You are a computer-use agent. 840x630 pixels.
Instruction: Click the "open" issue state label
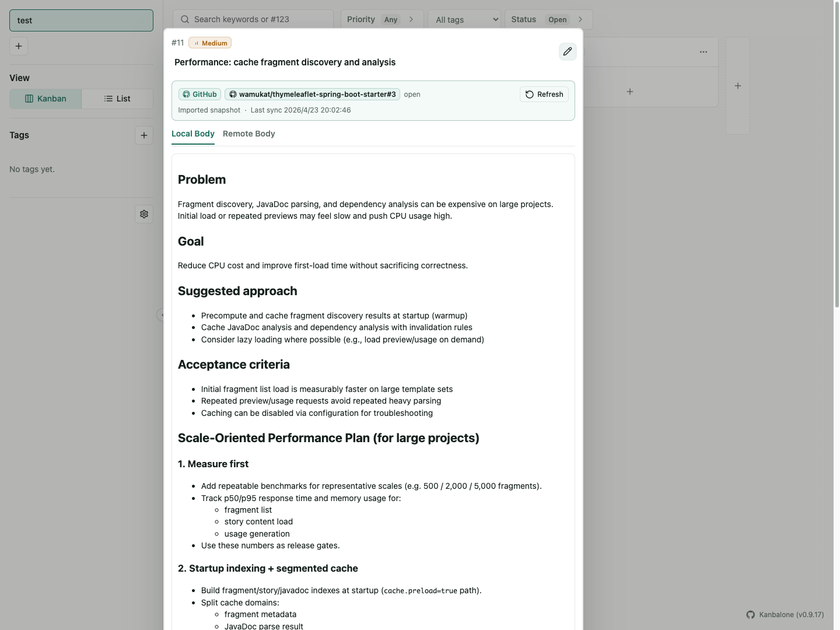[x=412, y=94]
